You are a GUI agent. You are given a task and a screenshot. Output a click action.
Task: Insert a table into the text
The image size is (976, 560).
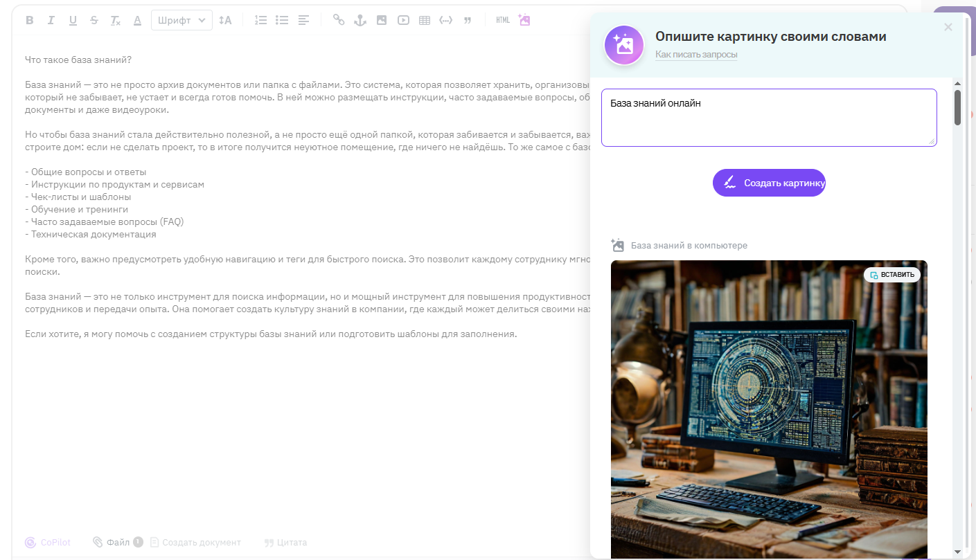425,20
